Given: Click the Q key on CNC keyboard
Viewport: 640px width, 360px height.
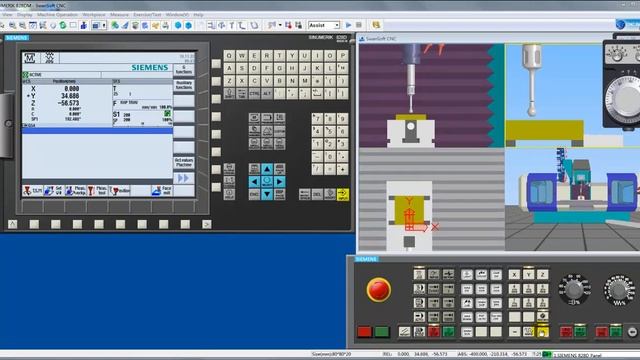Looking at the screenshot, I should click(x=229, y=56).
